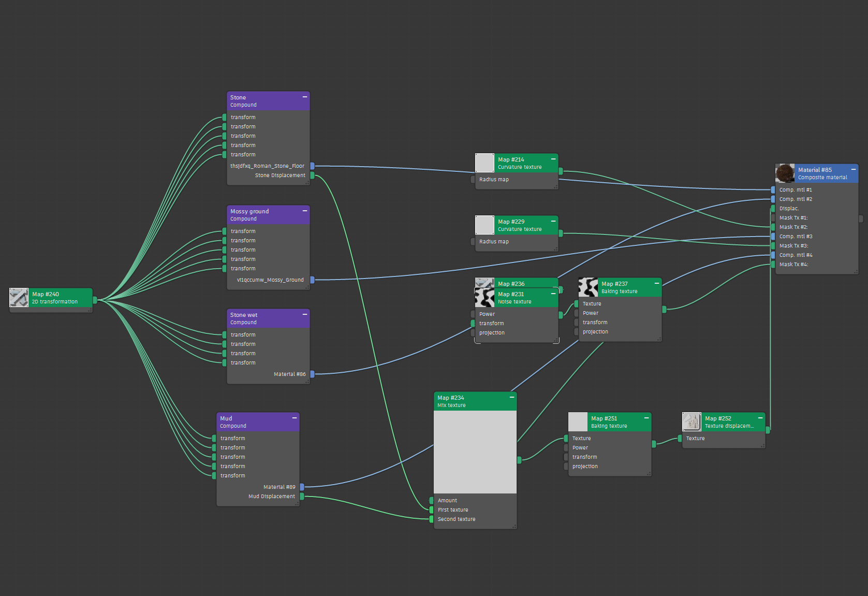Click Map #251 Texture input socket
Image resolution: width=868 pixels, height=596 pixels.
tap(566, 439)
